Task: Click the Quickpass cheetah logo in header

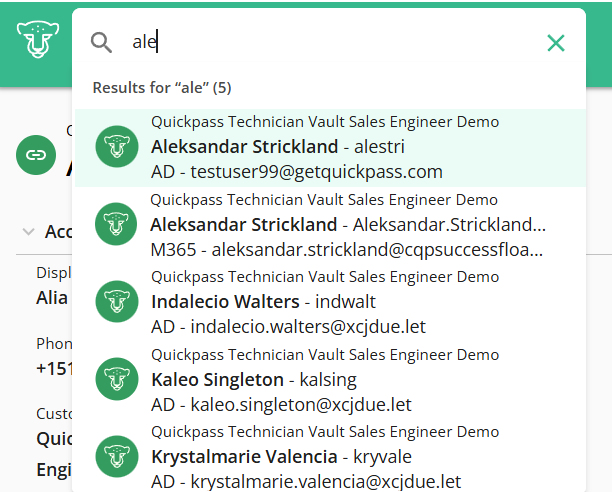Action: [36, 40]
